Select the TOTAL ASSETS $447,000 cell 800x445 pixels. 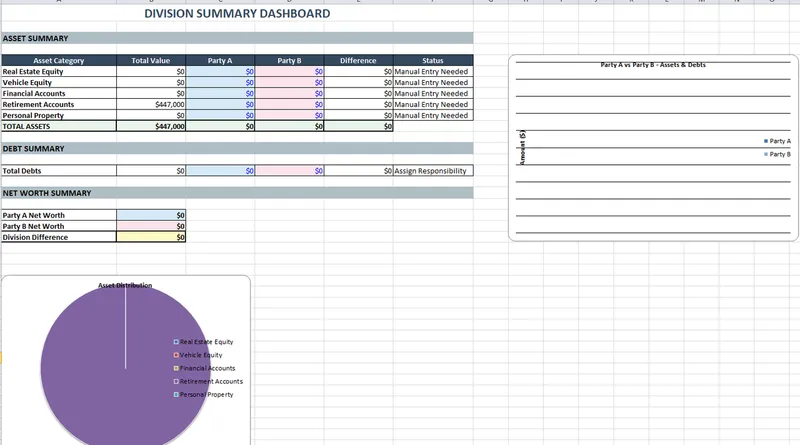[x=151, y=126]
